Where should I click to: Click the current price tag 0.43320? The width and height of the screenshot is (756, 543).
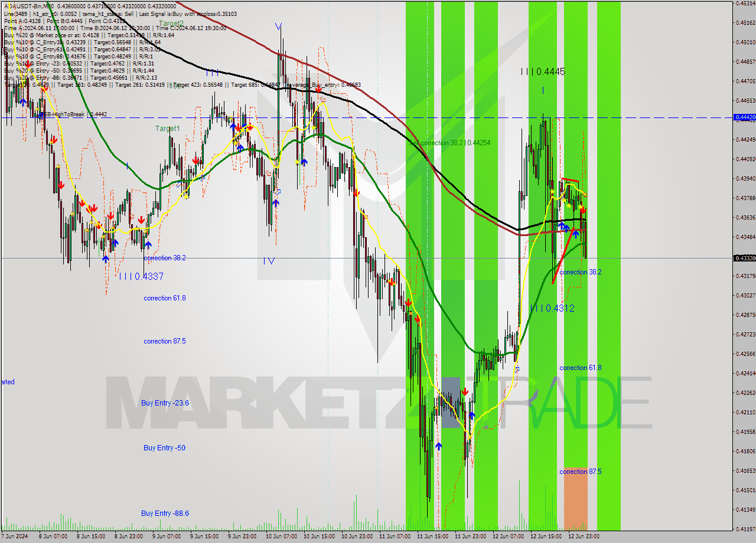tap(744, 258)
